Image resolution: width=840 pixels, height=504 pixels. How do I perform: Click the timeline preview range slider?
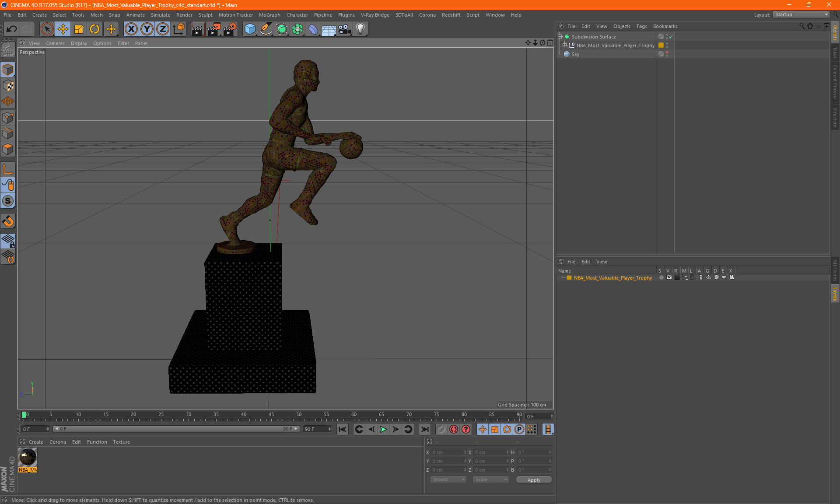pyautogui.click(x=176, y=429)
